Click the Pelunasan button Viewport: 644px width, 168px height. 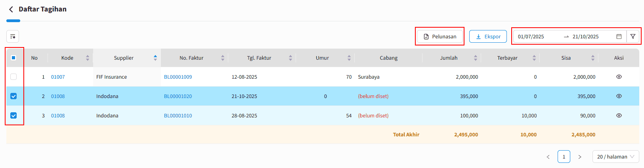click(x=440, y=36)
